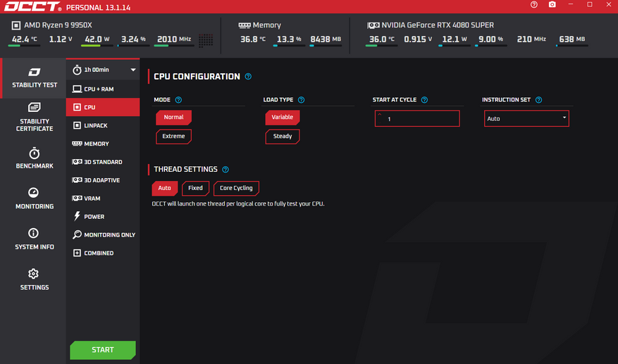Take a screenshot with camera icon
The image size is (618, 364).
(x=552, y=4)
